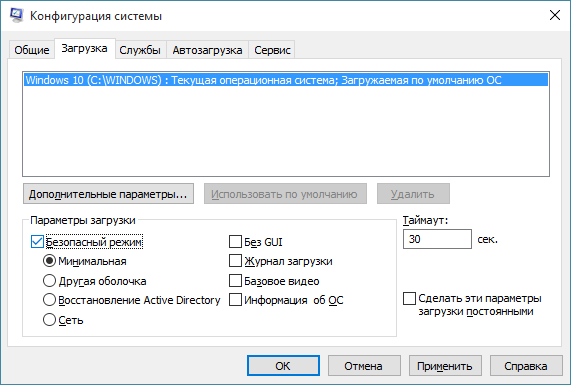Viewport: 571px width, 385px height.
Task: Choose the Другая оболочка radio option
Action: tap(49, 281)
